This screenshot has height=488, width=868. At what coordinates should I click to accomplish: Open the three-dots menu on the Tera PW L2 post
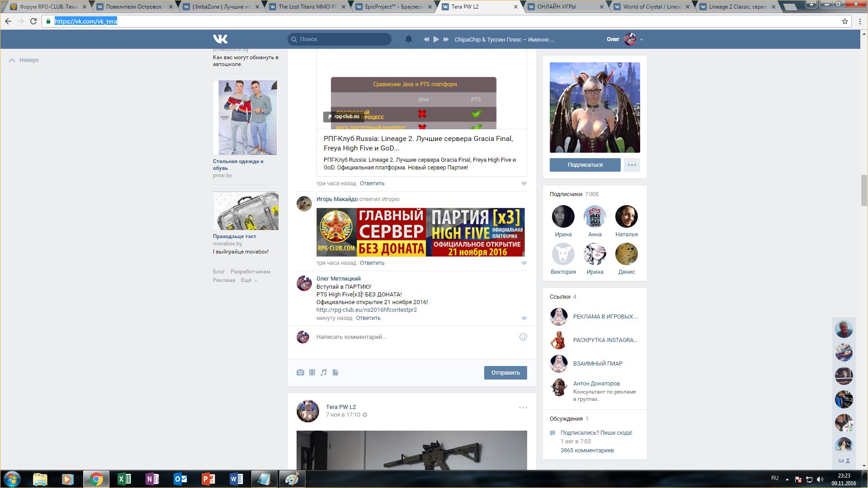[523, 408]
